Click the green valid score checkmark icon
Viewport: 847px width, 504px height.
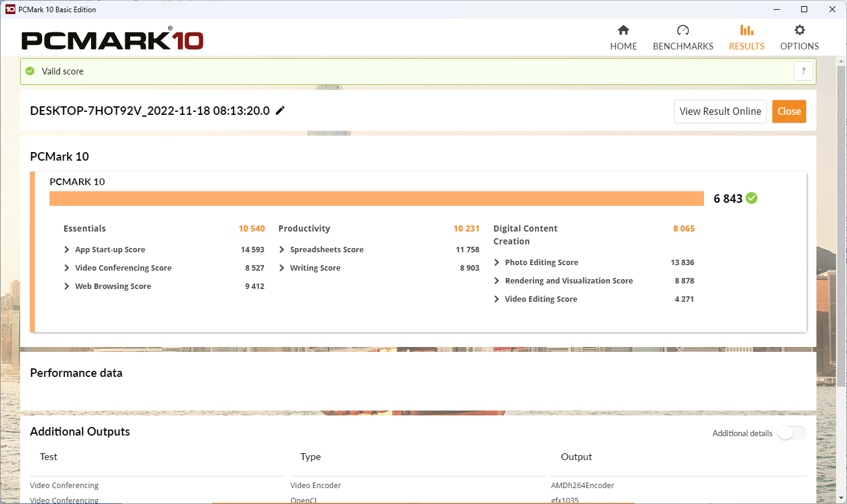tap(30, 71)
